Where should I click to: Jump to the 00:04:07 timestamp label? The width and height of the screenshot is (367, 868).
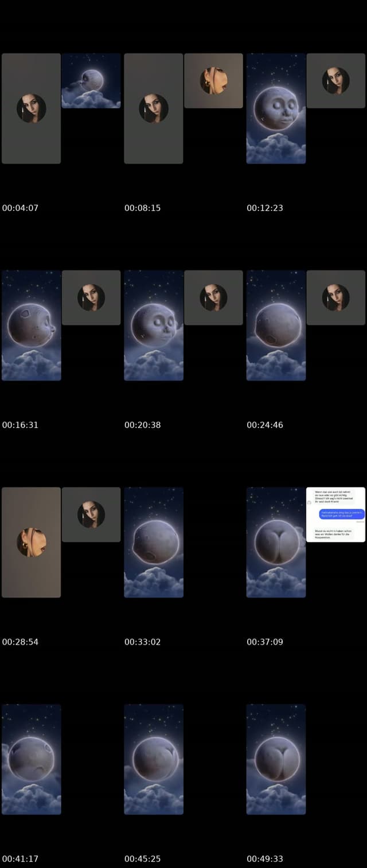pyautogui.click(x=20, y=208)
